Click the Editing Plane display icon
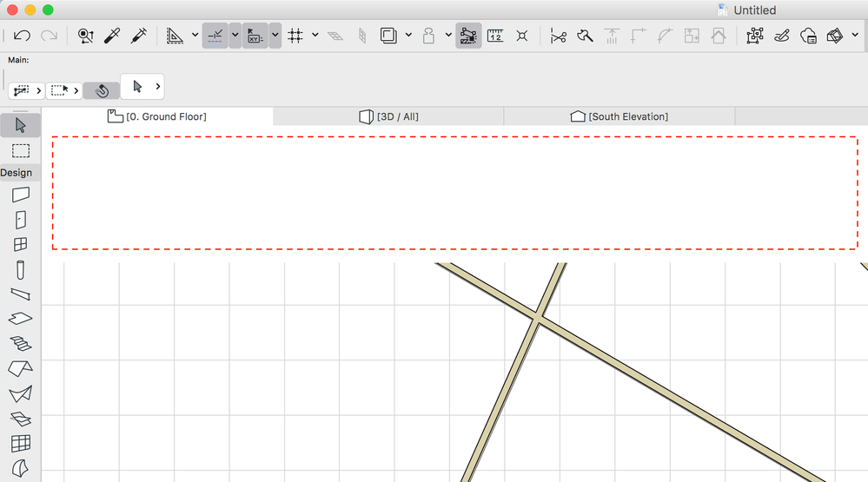Viewport: 868px width, 482px height. tap(335, 36)
